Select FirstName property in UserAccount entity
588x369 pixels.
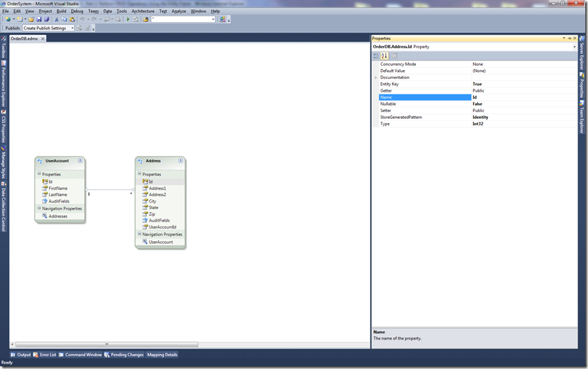[x=58, y=188]
